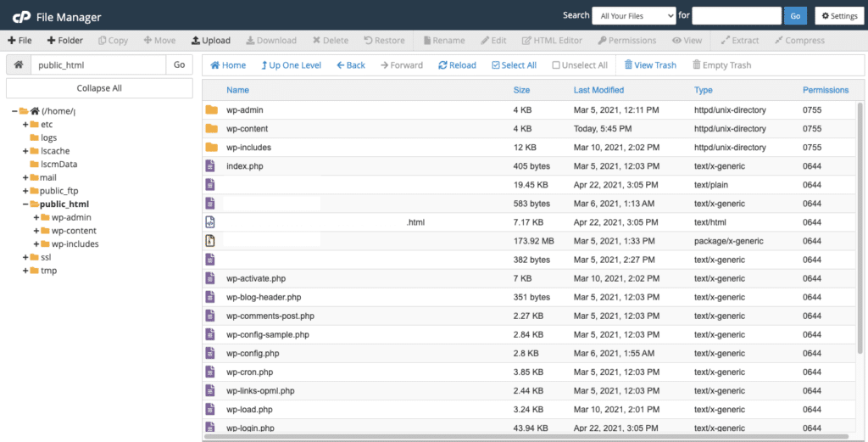The image size is (868, 442).
Task: Reload the file listing
Action: pyautogui.click(x=457, y=65)
